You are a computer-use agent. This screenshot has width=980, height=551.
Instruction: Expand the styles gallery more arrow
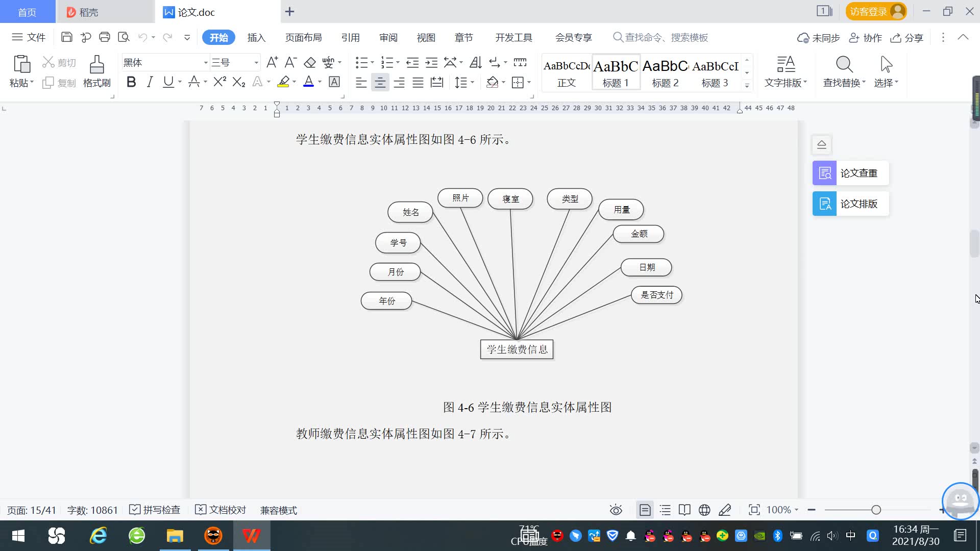[747, 86]
